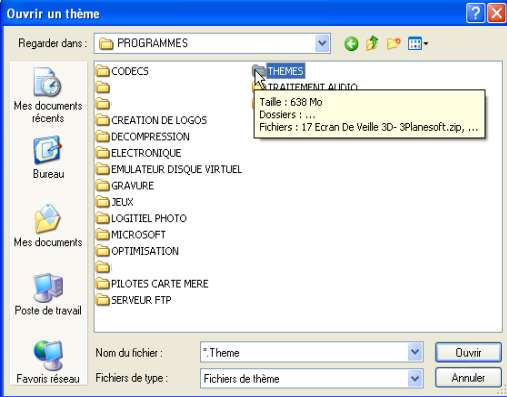This screenshot has height=397, width=507.
Task: Expand the Fichiers de type dropdown
Action: pyautogui.click(x=415, y=378)
